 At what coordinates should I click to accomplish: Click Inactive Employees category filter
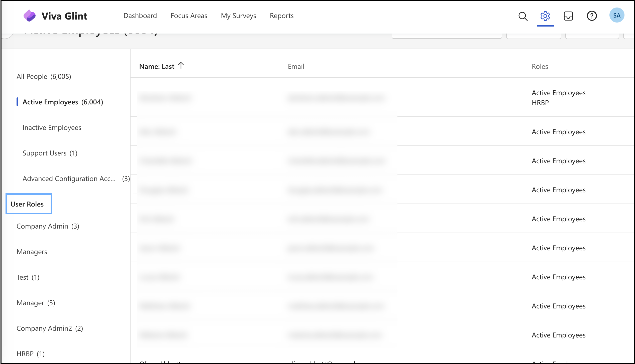click(52, 127)
